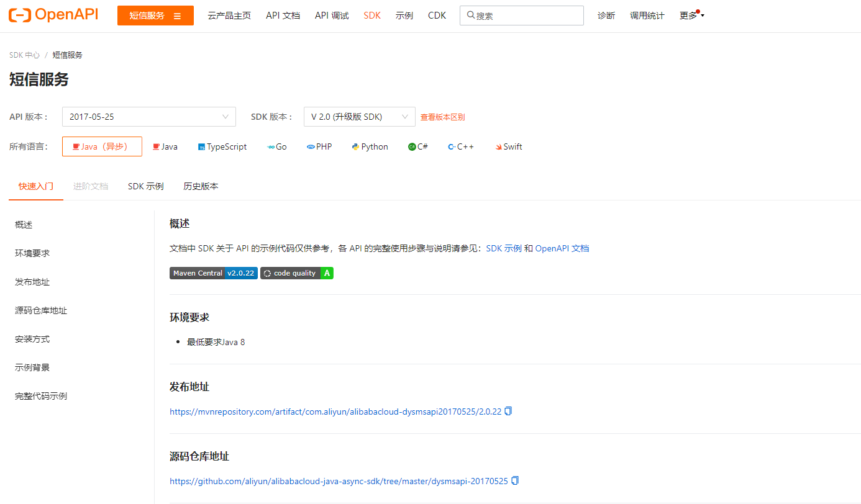Jump to 发布地址 in sidebar
861x504 pixels.
(32, 282)
